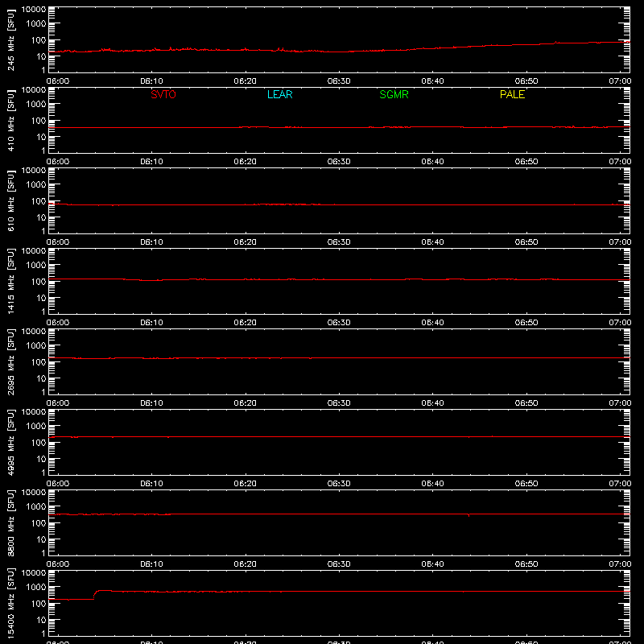Click the 10000 y-axis value on the 15400 MHz plot

[34, 573]
